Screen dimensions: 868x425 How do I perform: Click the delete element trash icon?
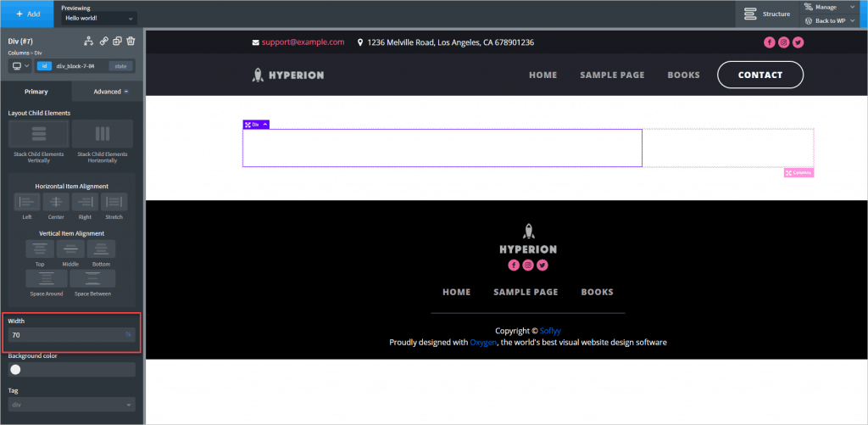coord(131,41)
